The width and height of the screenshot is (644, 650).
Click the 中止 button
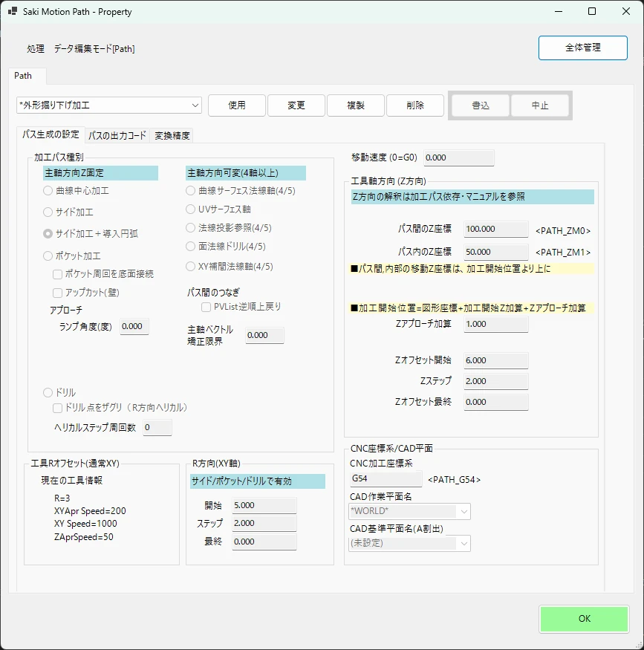pyautogui.click(x=540, y=105)
